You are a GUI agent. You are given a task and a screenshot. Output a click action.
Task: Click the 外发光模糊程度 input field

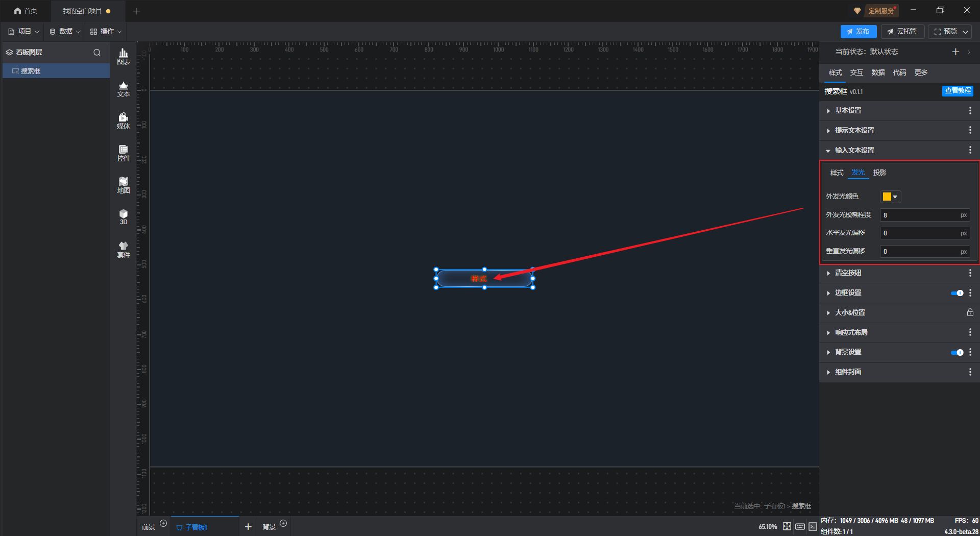924,215
